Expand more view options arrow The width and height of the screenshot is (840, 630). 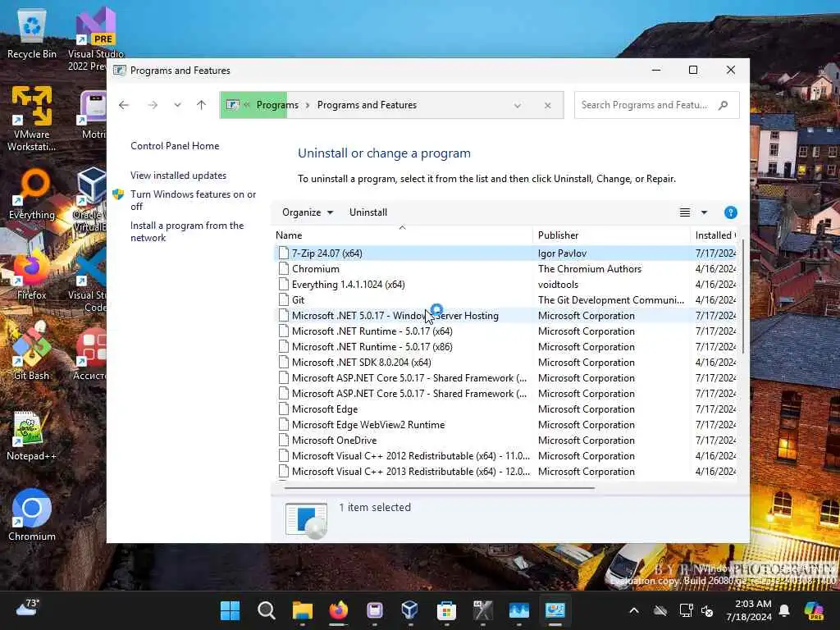[x=705, y=212]
